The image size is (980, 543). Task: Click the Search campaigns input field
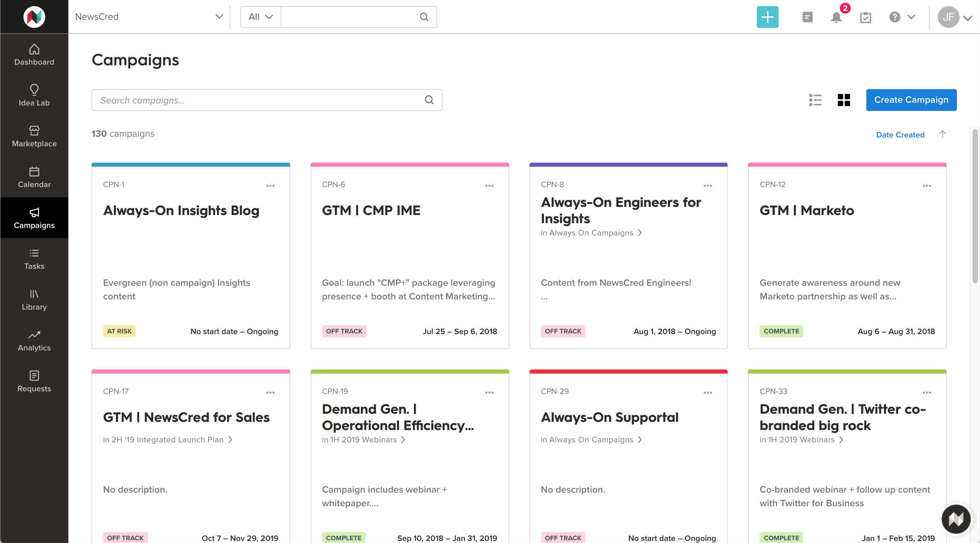259,100
